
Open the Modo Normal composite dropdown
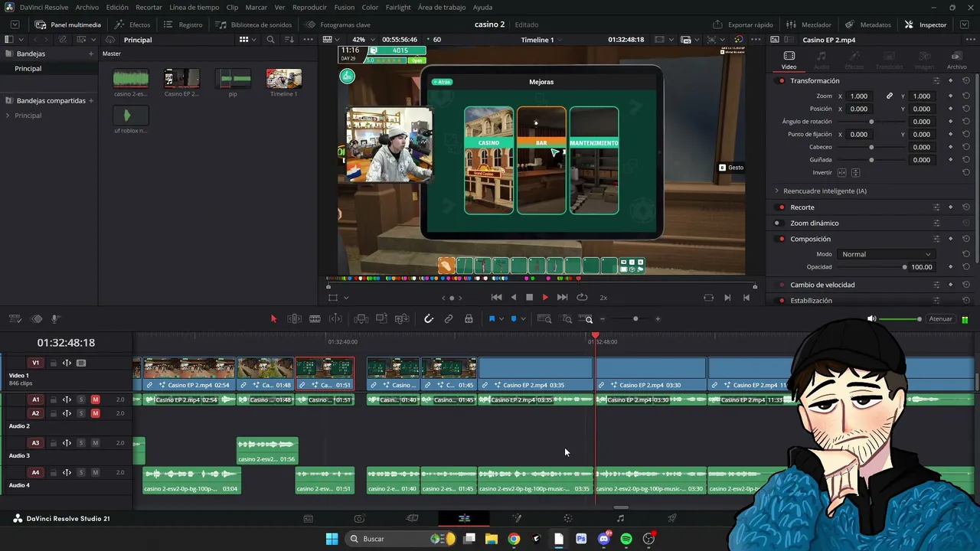coord(886,254)
